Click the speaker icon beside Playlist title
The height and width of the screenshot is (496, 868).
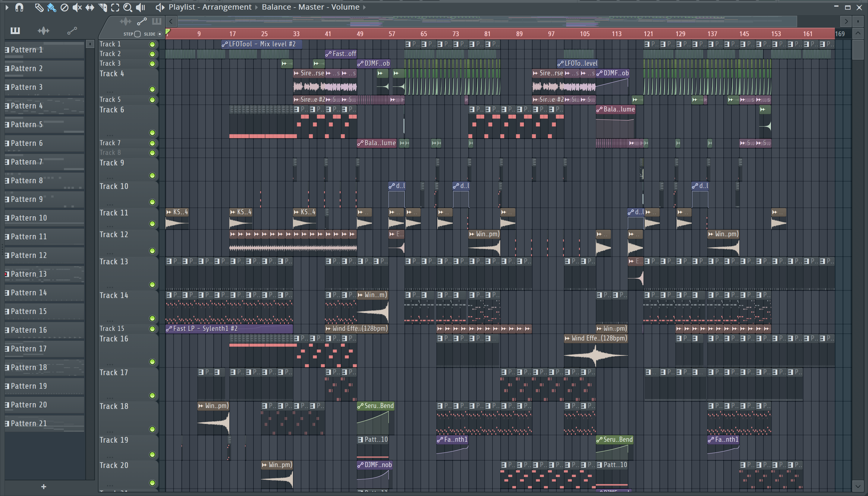coord(160,7)
